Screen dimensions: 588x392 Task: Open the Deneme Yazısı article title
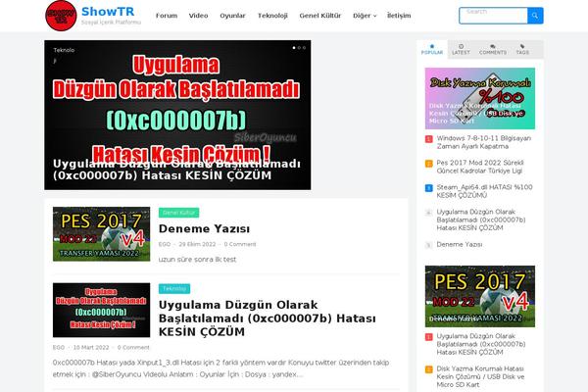coord(204,228)
